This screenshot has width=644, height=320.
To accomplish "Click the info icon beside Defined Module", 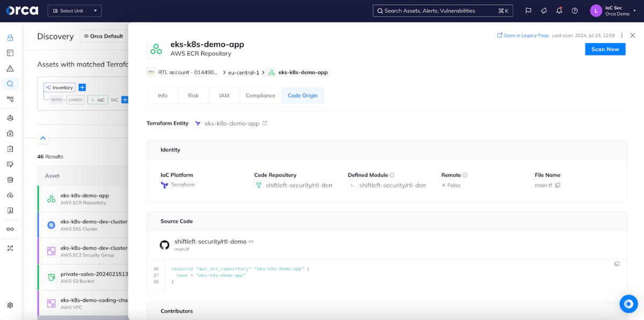I will pyautogui.click(x=392, y=175).
